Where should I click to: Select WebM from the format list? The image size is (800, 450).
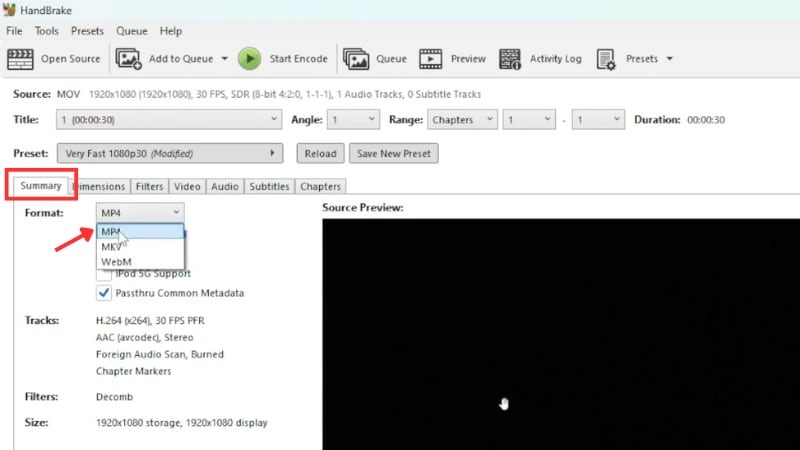pos(140,262)
